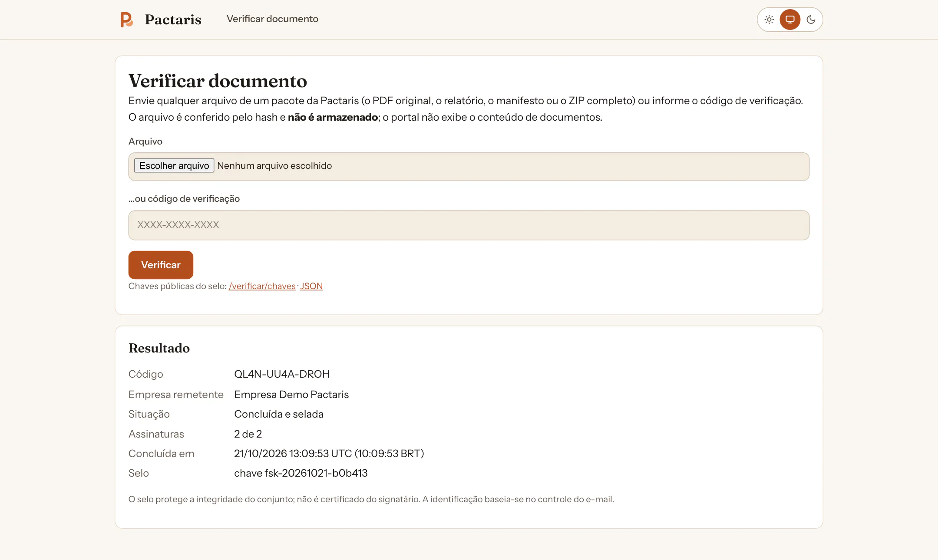Viewport: 938px width, 560px height.
Task: Click code value QL4N-UU4A-DROH
Action: 282,374
